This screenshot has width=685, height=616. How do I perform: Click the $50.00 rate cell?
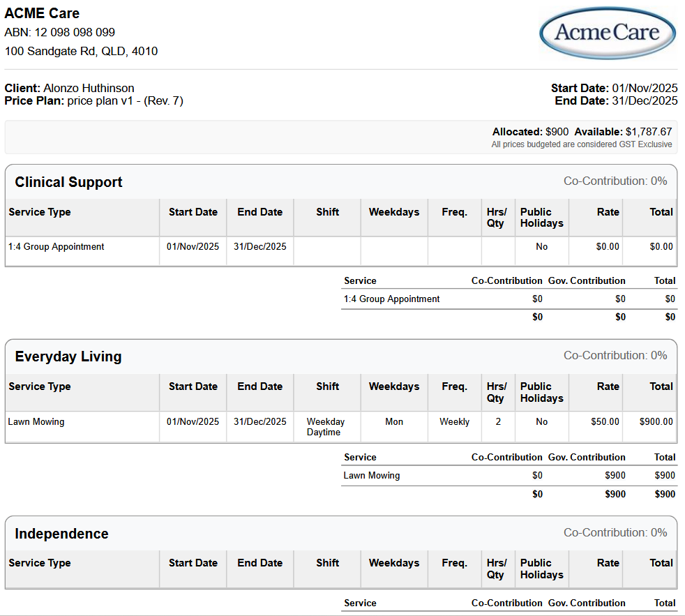(604, 421)
